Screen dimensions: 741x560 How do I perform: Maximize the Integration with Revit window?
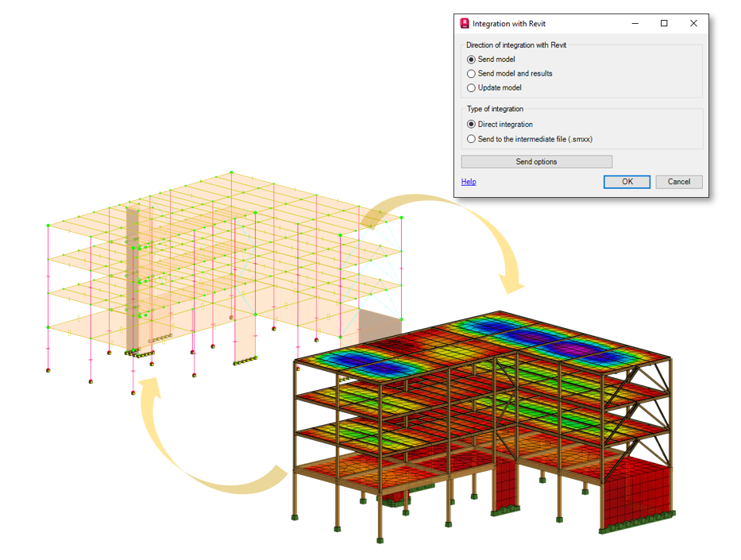tap(664, 23)
